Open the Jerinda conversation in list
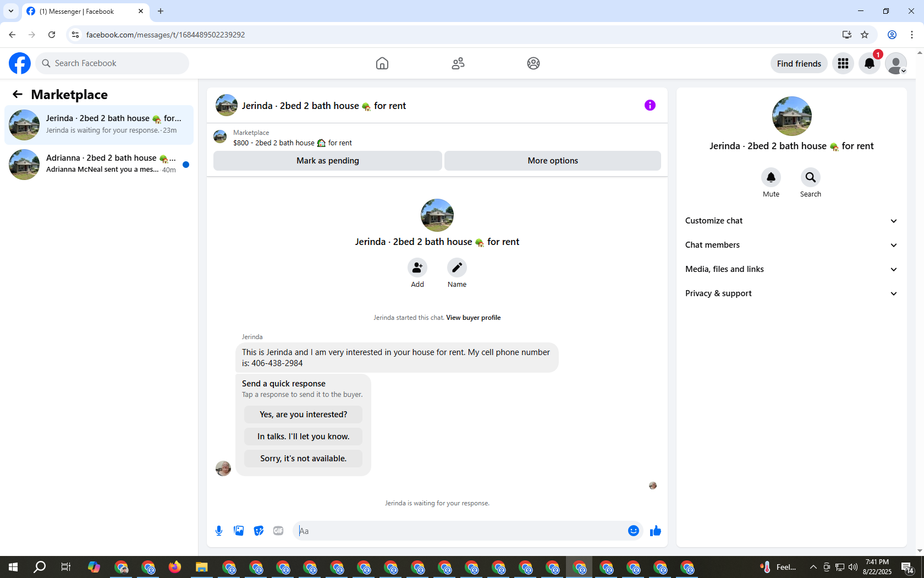This screenshot has width=924, height=578. pyautogui.click(x=99, y=125)
